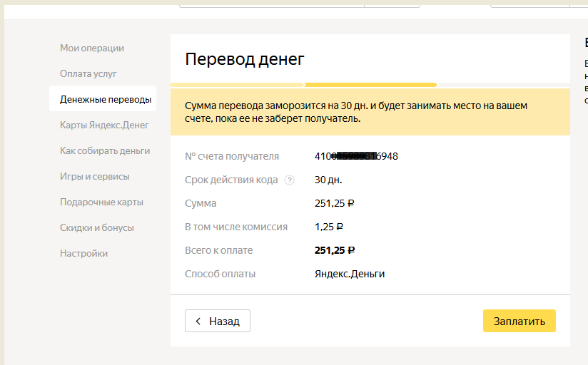Click the Перевод денег page heading
Viewport: 588px width, 365px height.
[x=245, y=59]
